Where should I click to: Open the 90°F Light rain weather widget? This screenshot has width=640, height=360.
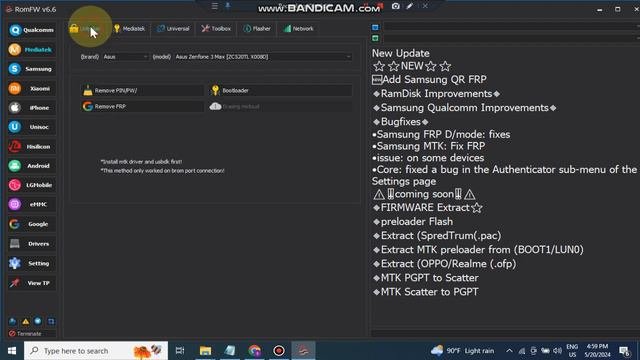pos(462,351)
